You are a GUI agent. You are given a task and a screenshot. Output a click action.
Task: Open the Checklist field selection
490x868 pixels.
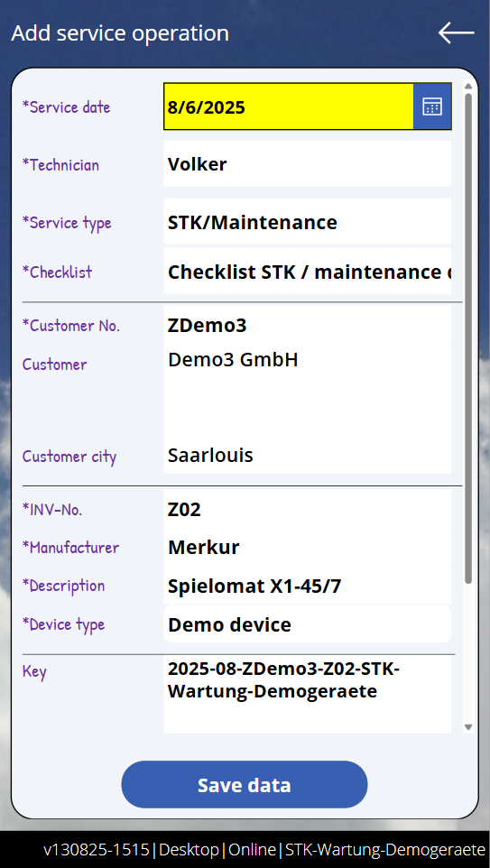308,272
